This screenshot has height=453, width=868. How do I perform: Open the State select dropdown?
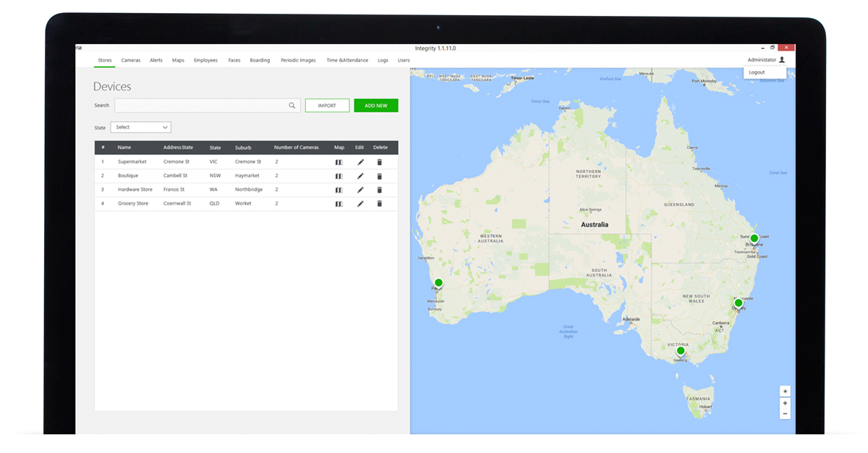tap(141, 127)
